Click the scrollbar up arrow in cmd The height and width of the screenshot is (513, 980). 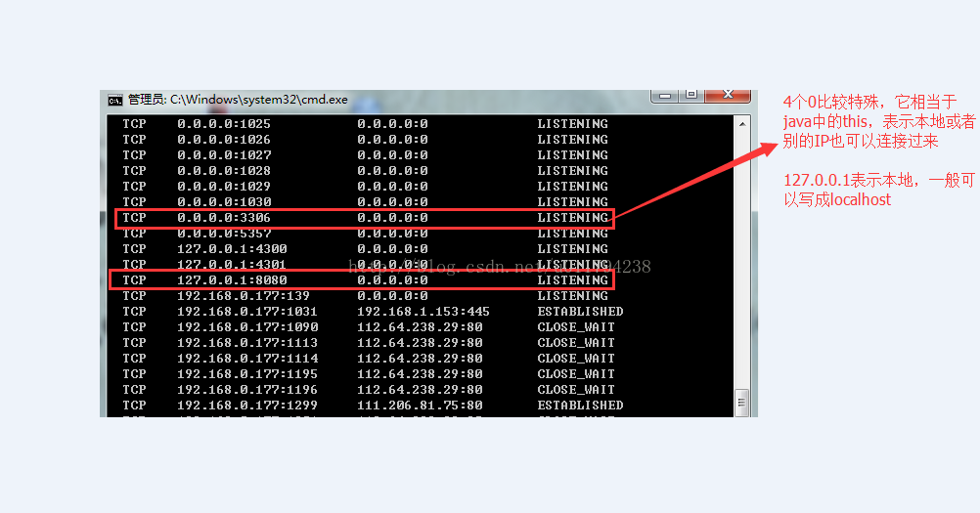coord(742,123)
